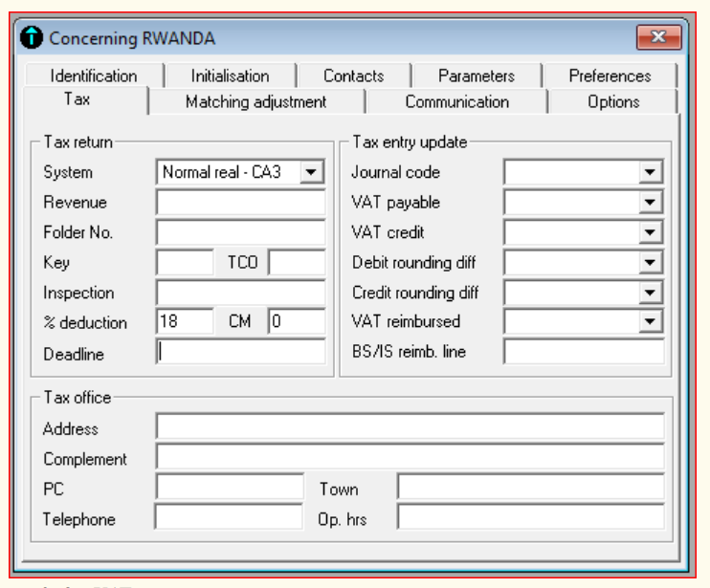Screen dimensions: 710x588
Task: Open the Communication tab
Action: [457, 101]
